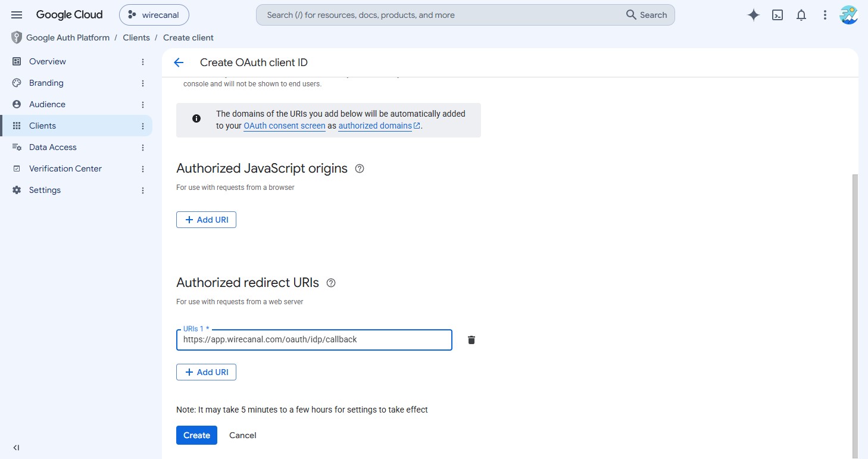
Task: Click the Create button
Action: point(196,435)
